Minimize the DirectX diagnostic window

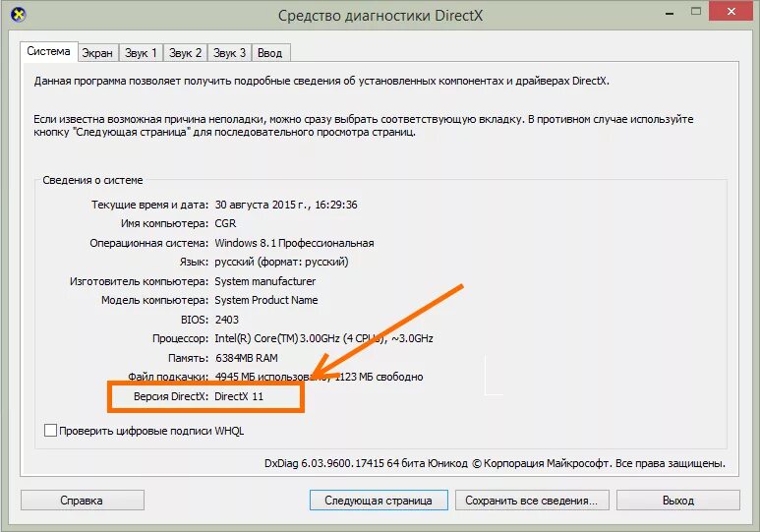(670, 13)
